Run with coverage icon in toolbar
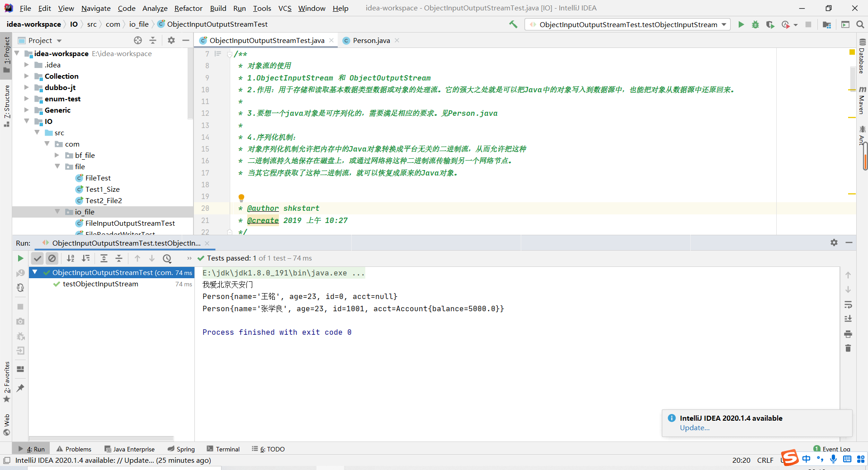868x470 pixels. click(x=770, y=24)
